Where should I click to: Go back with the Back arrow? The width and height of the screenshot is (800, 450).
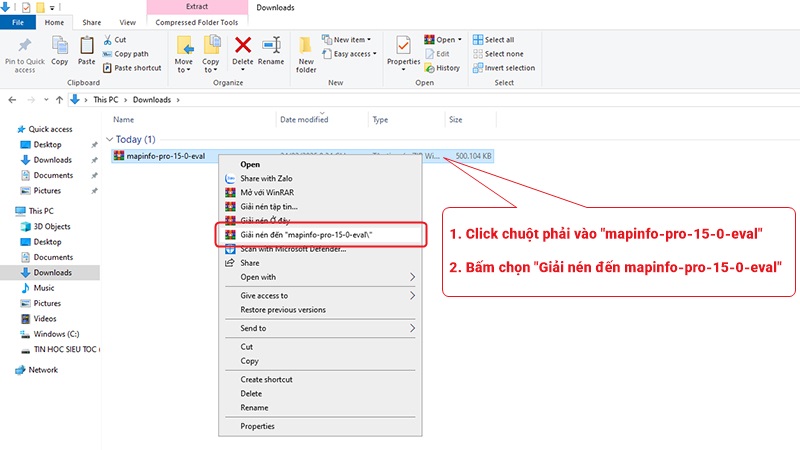tap(12, 100)
